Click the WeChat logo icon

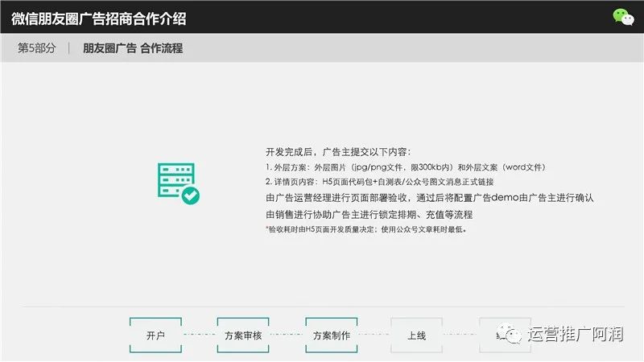coord(623,17)
